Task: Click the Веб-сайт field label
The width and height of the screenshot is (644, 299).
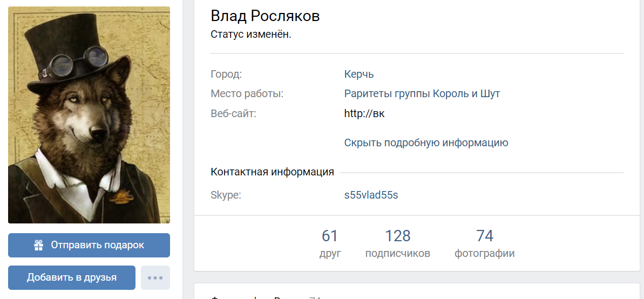Action: click(233, 113)
